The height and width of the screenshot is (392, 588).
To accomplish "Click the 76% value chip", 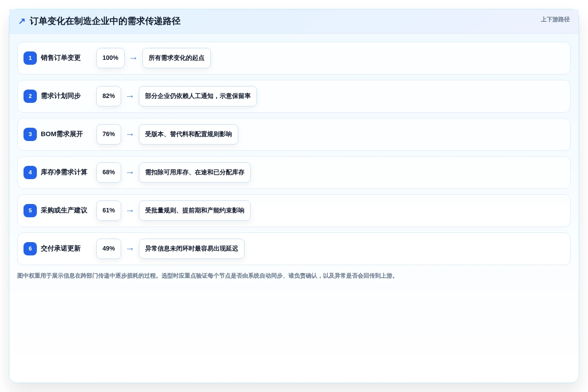I will coord(109,134).
